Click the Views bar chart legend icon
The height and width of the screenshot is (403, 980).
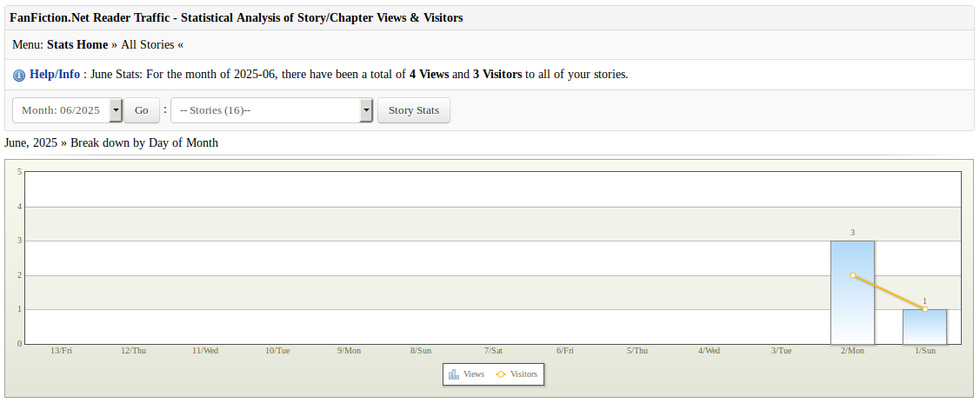(x=454, y=374)
